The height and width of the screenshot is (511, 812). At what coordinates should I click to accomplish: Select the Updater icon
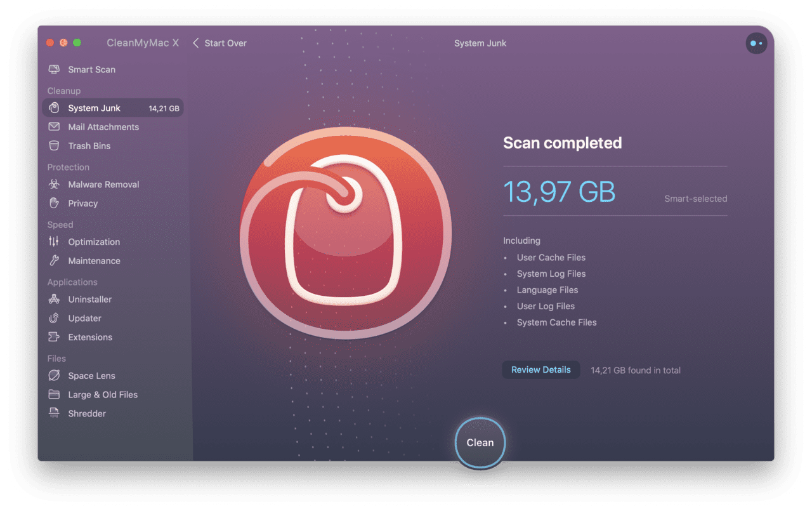[x=54, y=318]
